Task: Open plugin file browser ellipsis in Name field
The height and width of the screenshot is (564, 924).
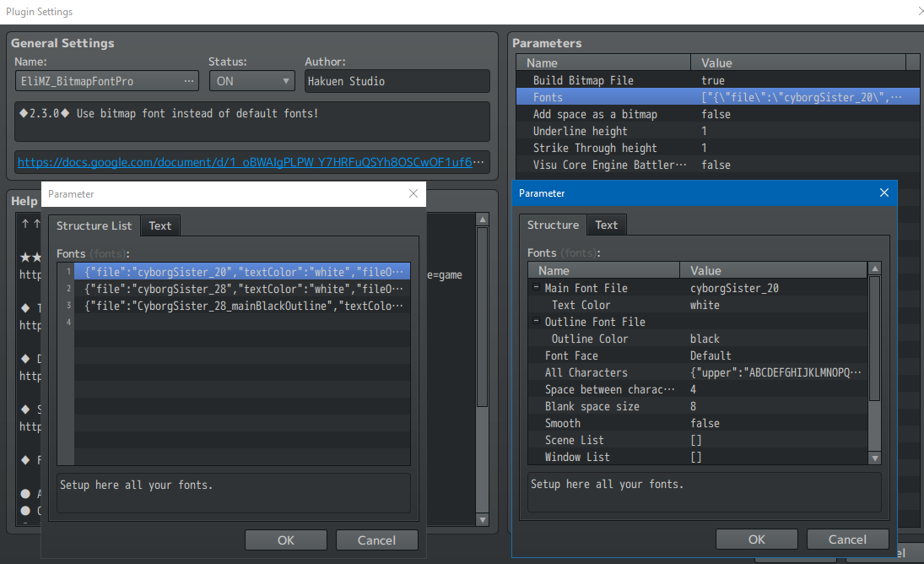Action: coord(188,81)
